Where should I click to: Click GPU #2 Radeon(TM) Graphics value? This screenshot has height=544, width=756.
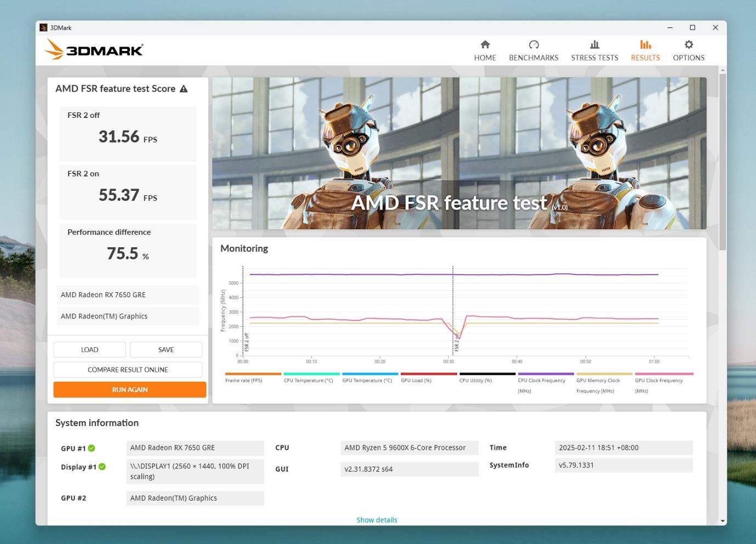tap(195, 498)
